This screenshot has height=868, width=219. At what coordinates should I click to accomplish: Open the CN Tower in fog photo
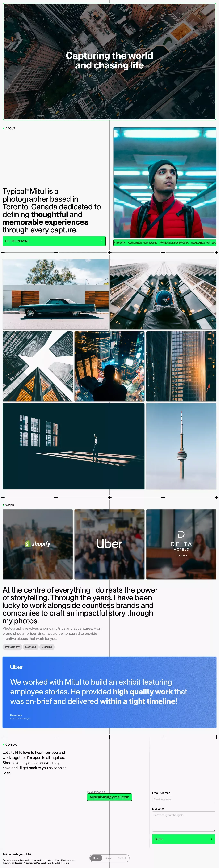pyautogui.click(x=181, y=446)
